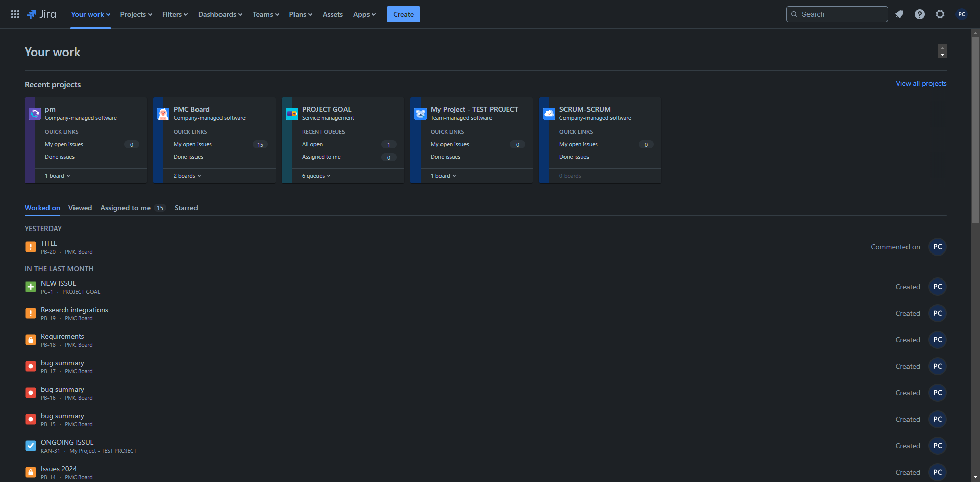Viewport: 980px width, 482px height.
Task: Click the SCRUM-SCRUM project title
Action: coord(585,109)
